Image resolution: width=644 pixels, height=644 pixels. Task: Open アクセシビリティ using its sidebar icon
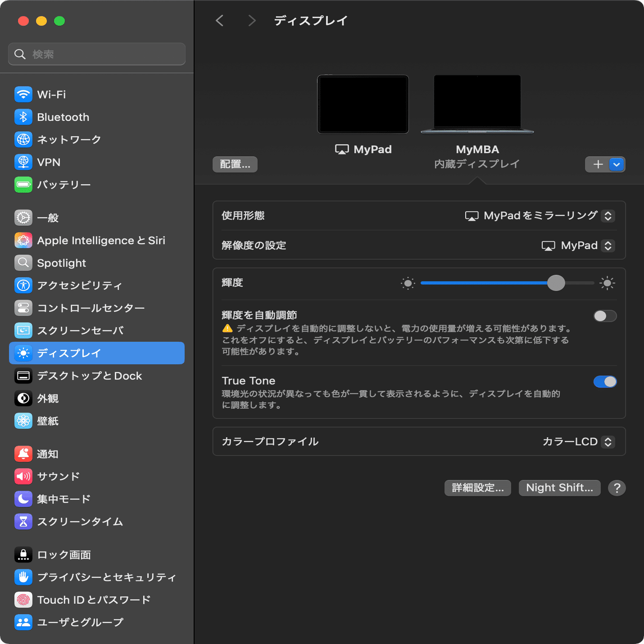[x=23, y=285]
